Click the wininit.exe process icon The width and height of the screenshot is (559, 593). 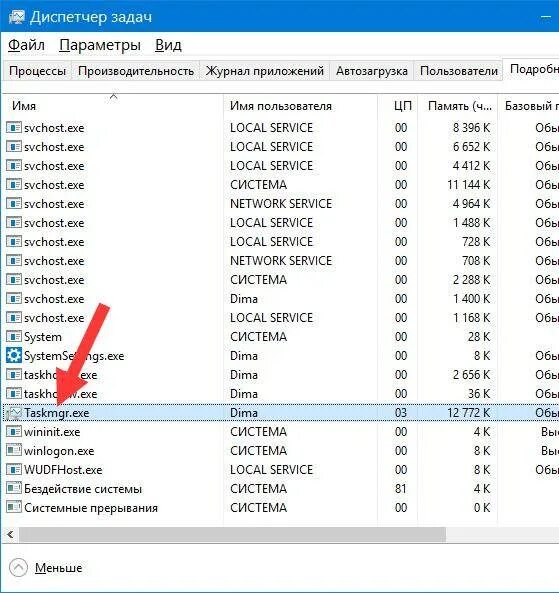[14, 432]
